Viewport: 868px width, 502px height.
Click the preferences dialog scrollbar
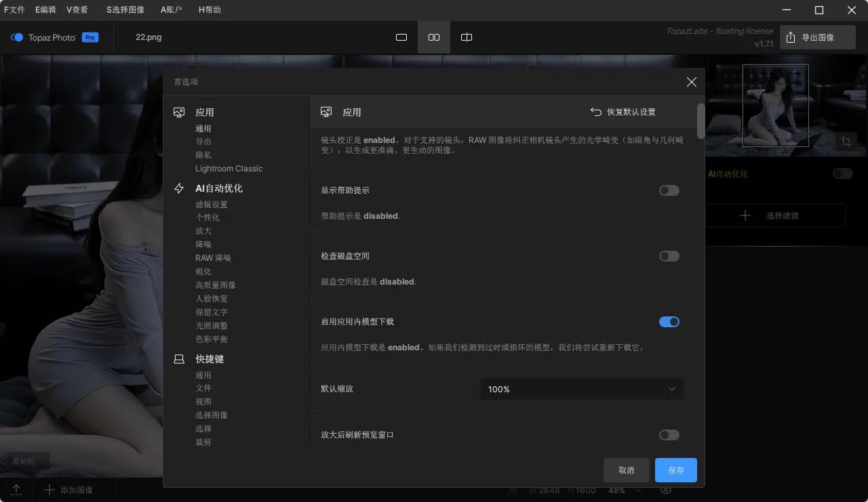tap(701, 121)
